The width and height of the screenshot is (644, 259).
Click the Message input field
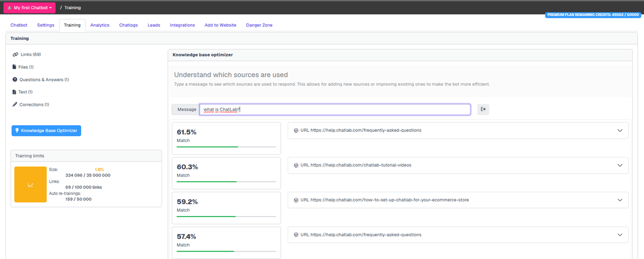[335, 110]
